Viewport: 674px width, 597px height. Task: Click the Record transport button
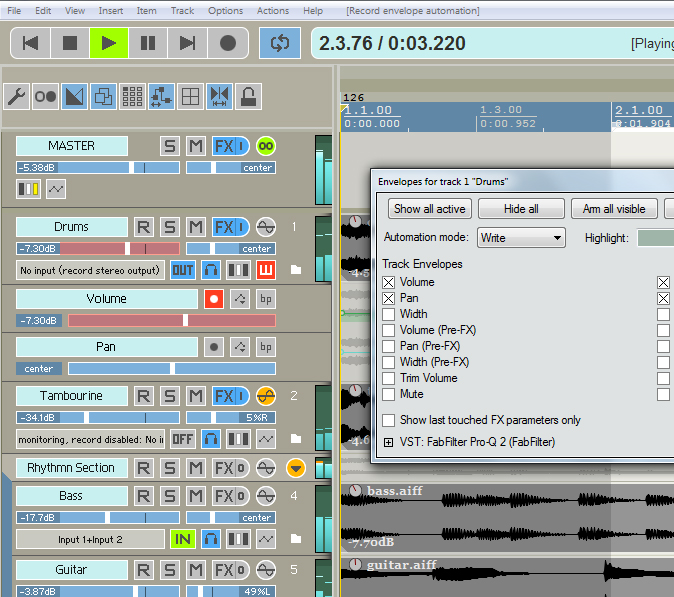pyautogui.click(x=227, y=43)
